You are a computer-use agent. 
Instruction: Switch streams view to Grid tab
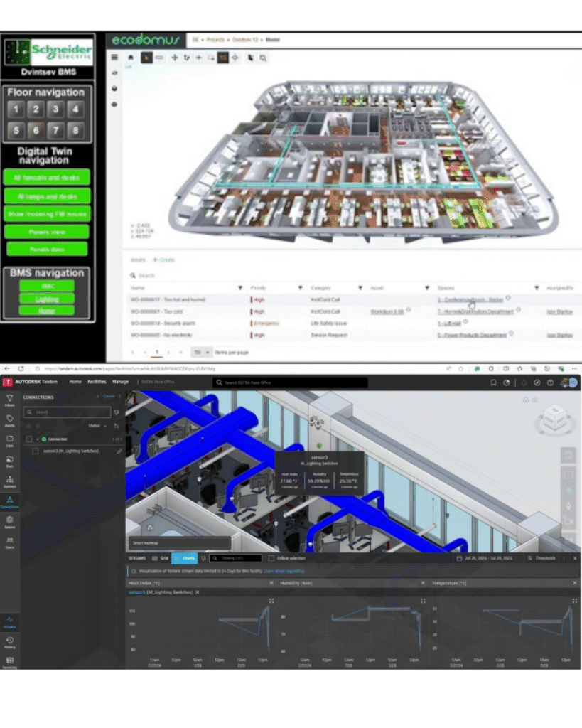click(161, 559)
